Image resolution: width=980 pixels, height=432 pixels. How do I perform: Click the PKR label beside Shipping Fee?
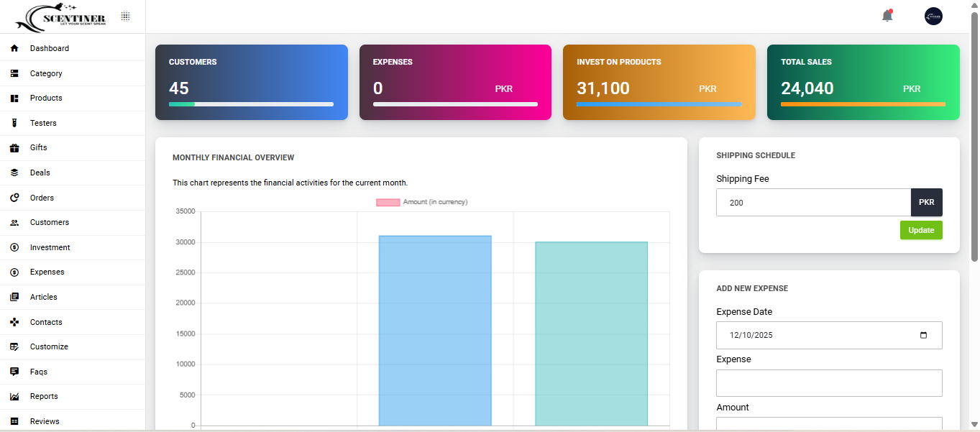point(926,203)
